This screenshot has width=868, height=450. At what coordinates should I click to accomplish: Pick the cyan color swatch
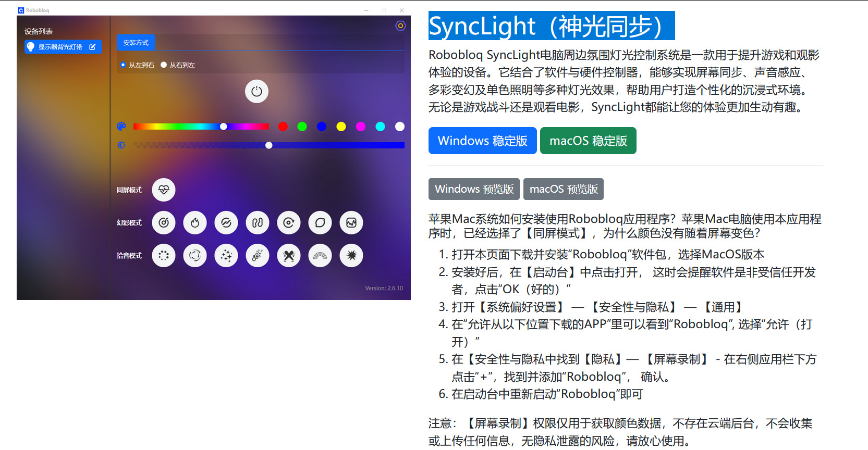pyautogui.click(x=381, y=127)
